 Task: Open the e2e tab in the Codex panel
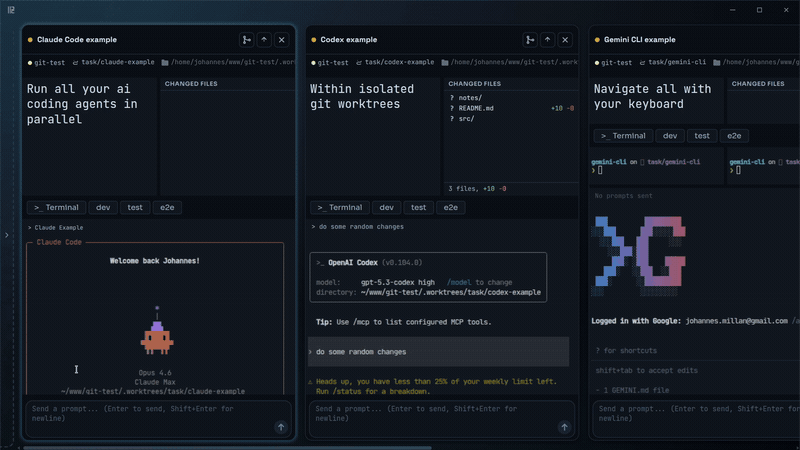(451, 208)
